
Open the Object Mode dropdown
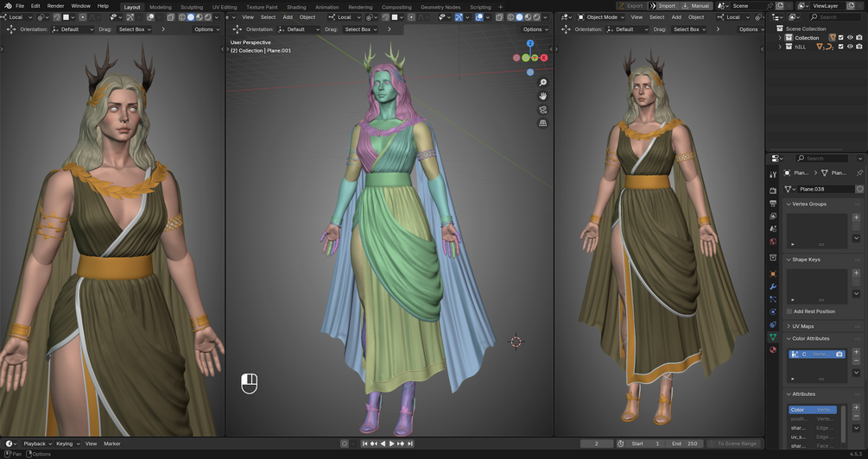(x=598, y=17)
